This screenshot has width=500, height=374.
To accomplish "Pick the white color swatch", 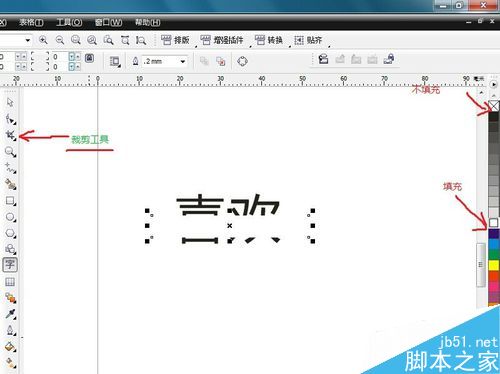I will coord(494,223).
